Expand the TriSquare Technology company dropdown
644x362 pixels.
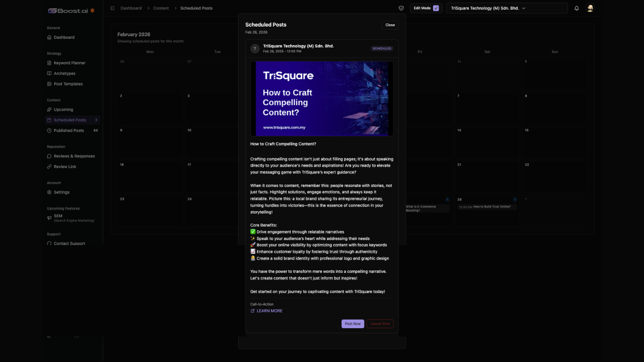[x=507, y=8]
